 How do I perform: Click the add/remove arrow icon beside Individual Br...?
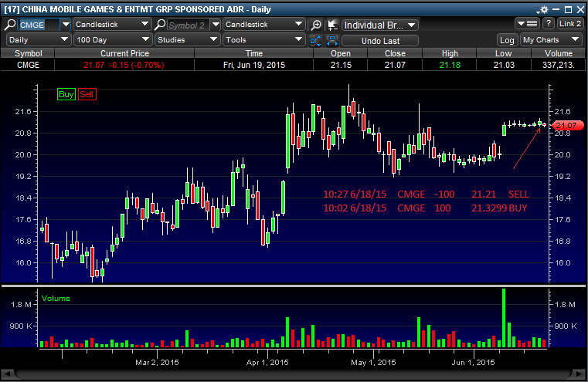coord(332,25)
